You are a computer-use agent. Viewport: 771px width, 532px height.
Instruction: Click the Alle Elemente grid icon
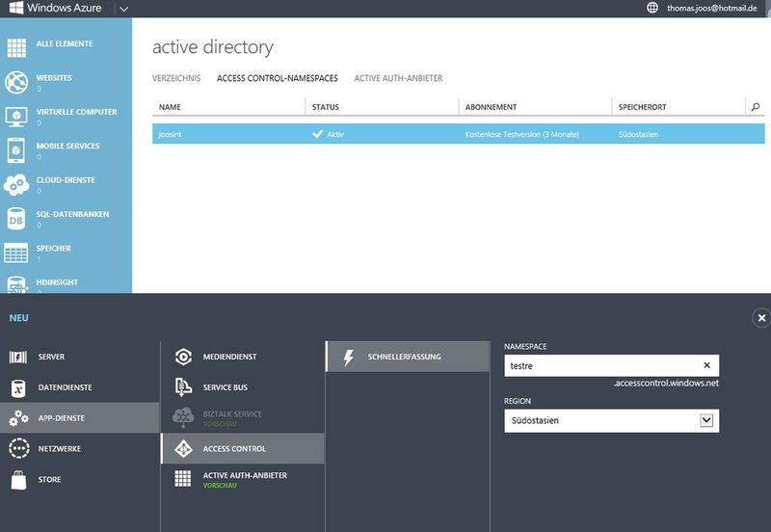[x=16, y=48]
